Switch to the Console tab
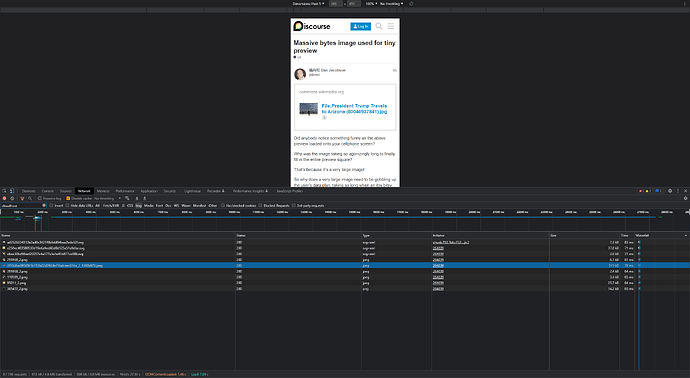 [x=48, y=191]
